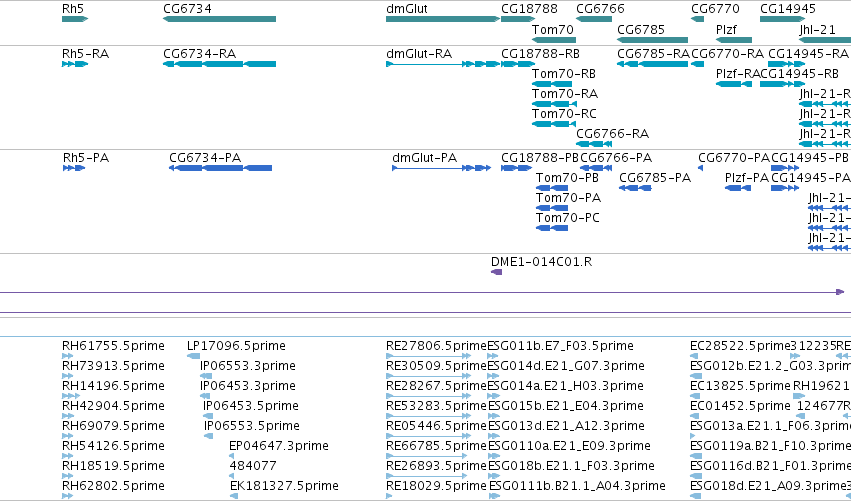Image resolution: width=851 pixels, height=501 pixels.
Task: Click the RE27806.5prime EST alignment
Action: coord(428,356)
